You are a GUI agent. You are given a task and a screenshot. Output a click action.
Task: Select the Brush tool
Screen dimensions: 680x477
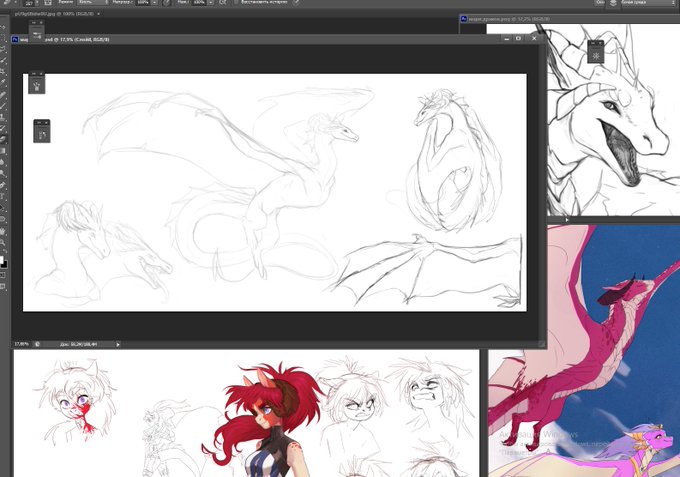(3, 106)
